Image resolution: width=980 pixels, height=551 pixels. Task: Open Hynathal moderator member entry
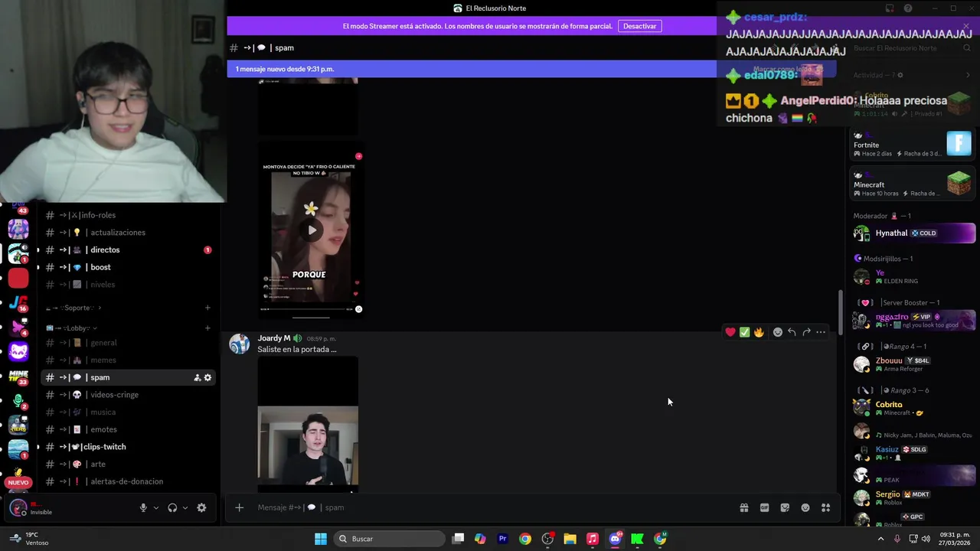(913, 233)
